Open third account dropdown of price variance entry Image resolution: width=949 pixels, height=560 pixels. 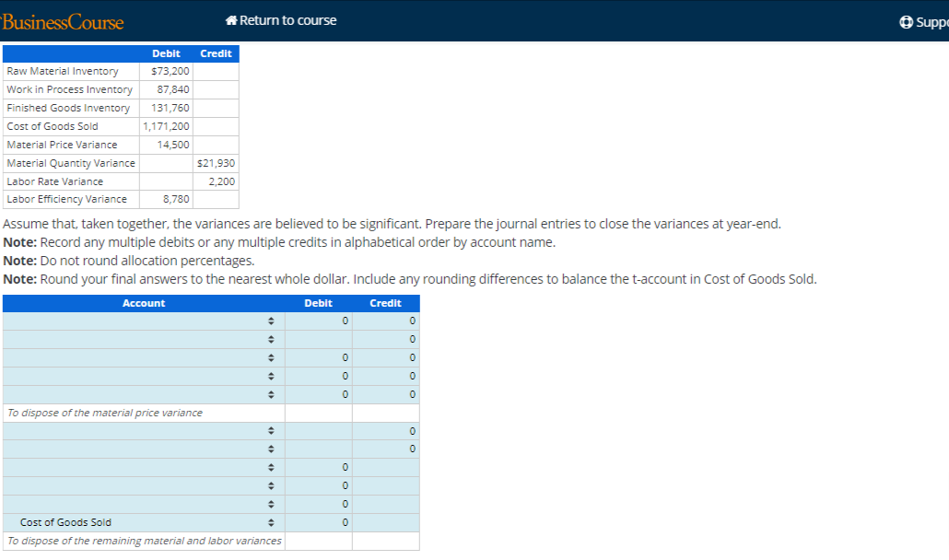pos(144,358)
